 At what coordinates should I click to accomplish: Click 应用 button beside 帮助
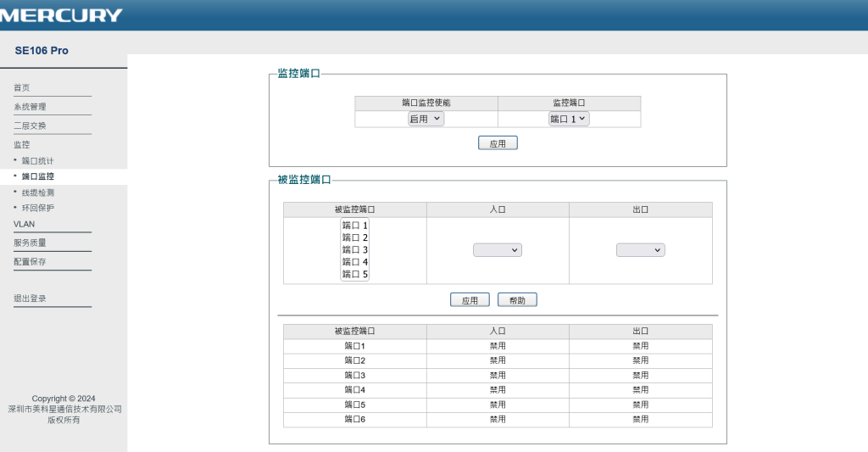click(x=470, y=299)
